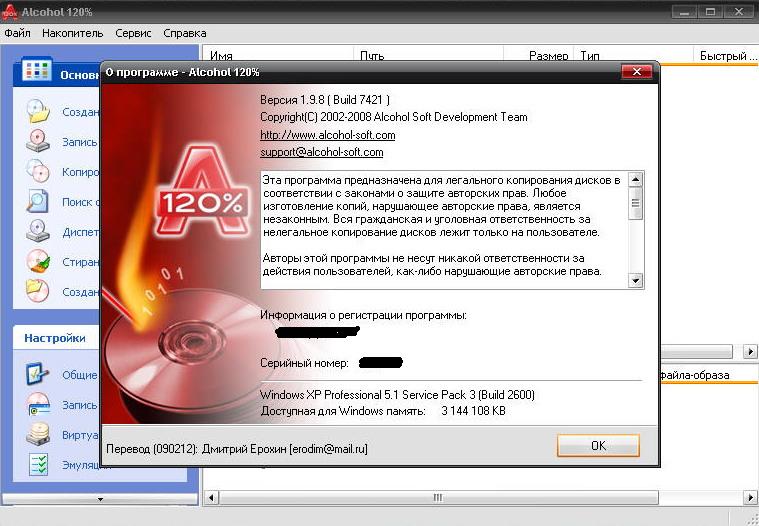Open the Накопитель menu

click(x=73, y=33)
